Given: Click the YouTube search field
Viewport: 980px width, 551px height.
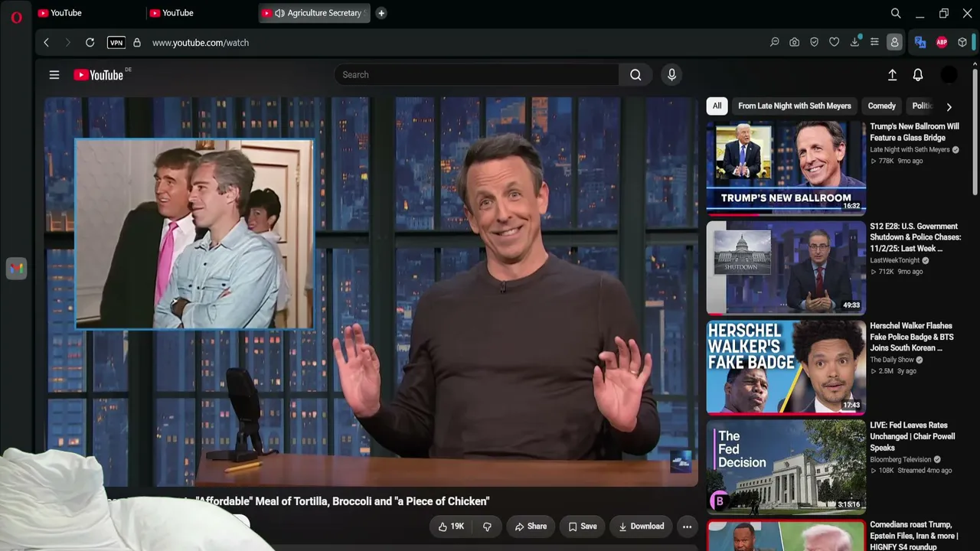Looking at the screenshot, I should pos(476,75).
